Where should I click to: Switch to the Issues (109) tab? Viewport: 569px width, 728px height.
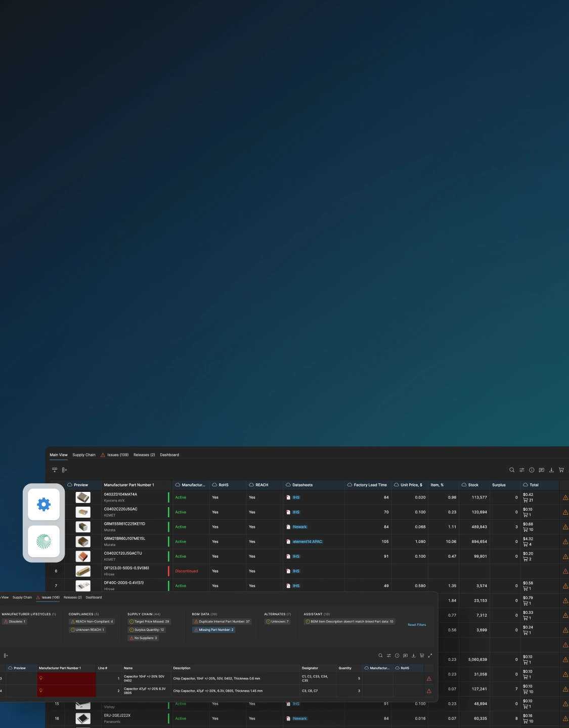tap(117, 455)
